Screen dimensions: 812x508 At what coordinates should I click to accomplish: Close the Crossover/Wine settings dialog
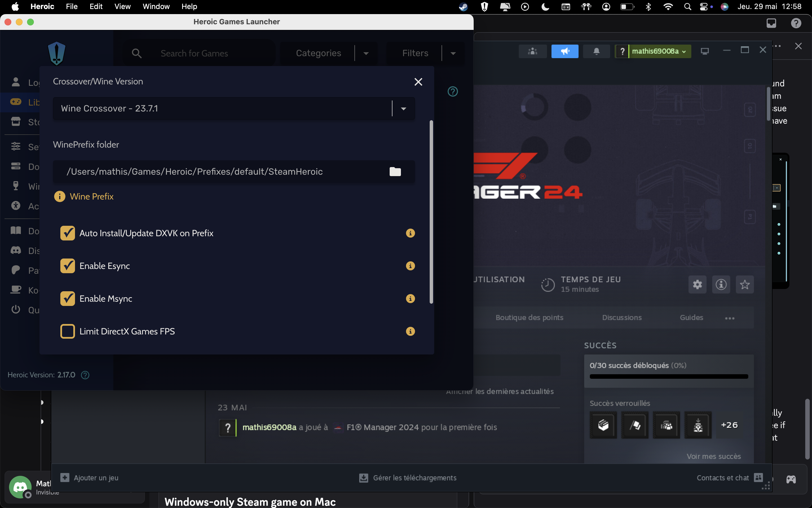point(418,82)
